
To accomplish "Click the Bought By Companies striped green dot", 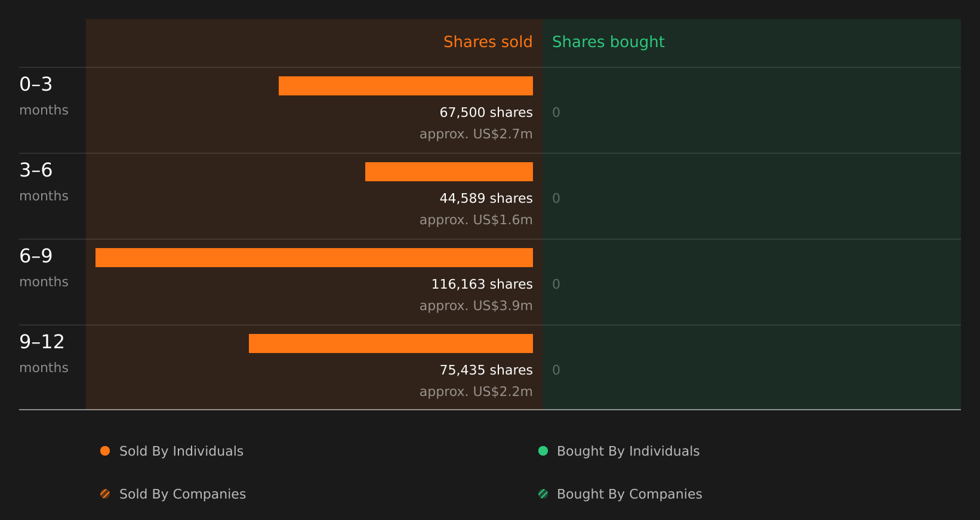I will (543, 494).
